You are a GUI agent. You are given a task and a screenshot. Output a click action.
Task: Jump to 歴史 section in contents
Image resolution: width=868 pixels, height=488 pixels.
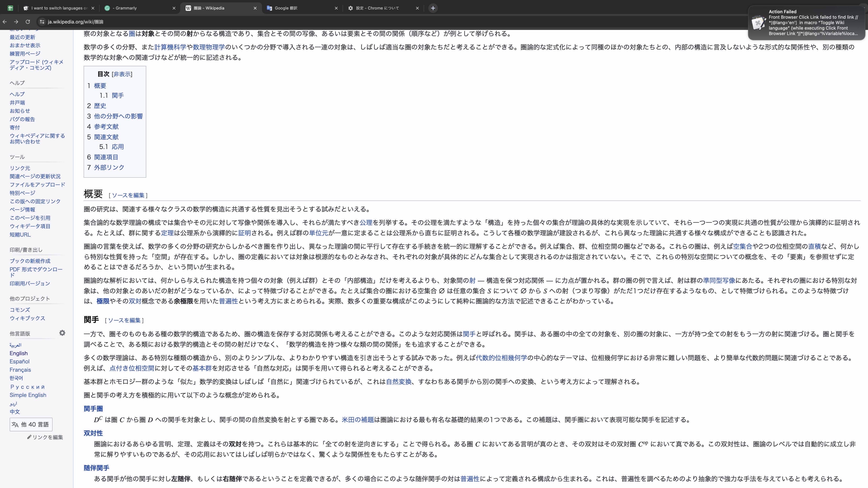click(x=100, y=106)
